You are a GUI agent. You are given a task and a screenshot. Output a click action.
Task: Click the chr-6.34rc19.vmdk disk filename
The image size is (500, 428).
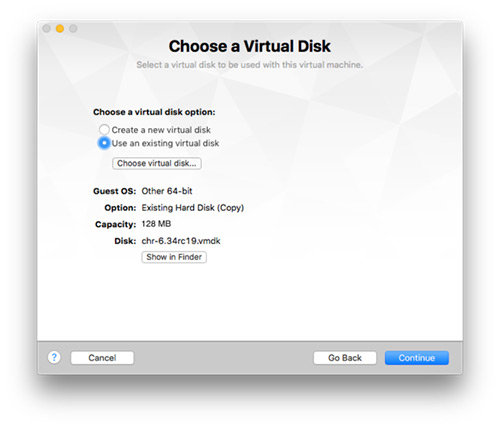coord(181,241)
